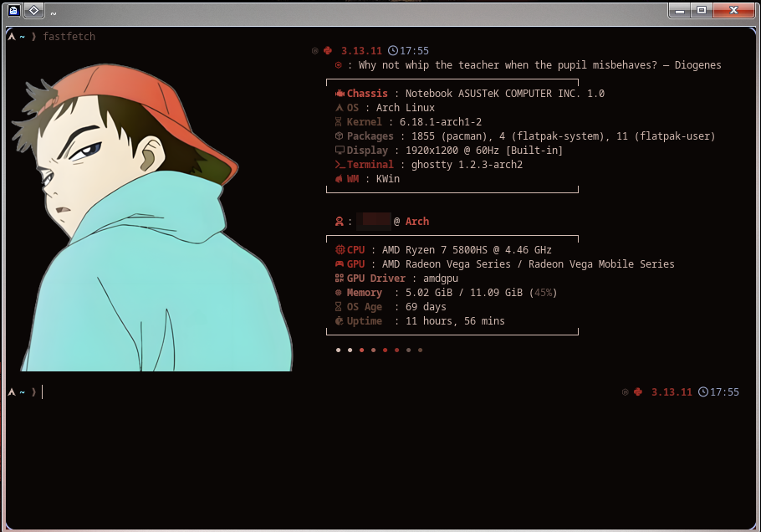This screenshot has width=761, height=532.
Task: Click the rightmost dark red palette dot
Action: [x=421, y=350]
